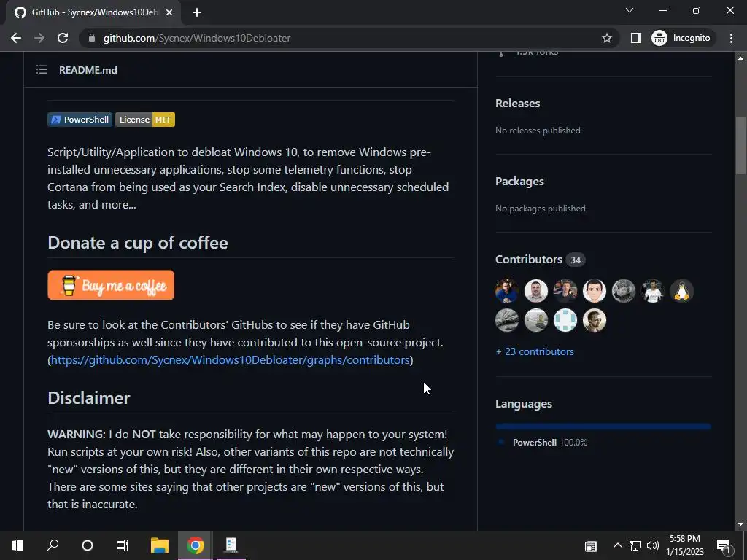Click the page scrollbar down arrow

point(740,525)
